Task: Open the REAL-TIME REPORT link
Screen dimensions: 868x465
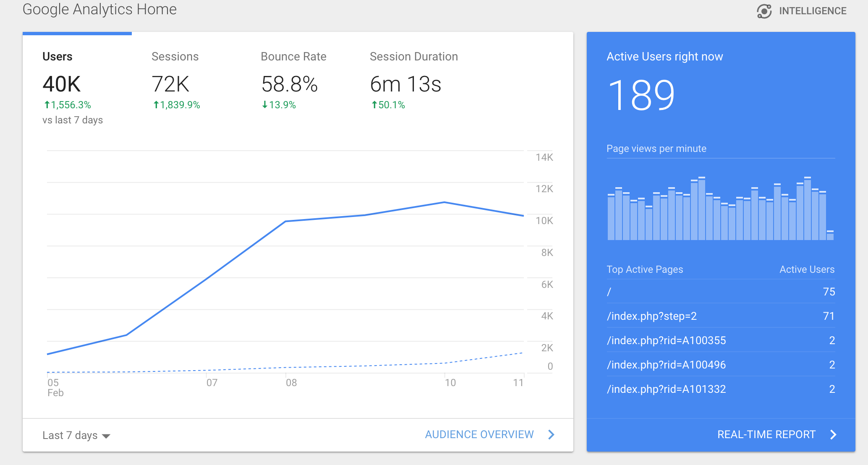Action: [766, 434]
